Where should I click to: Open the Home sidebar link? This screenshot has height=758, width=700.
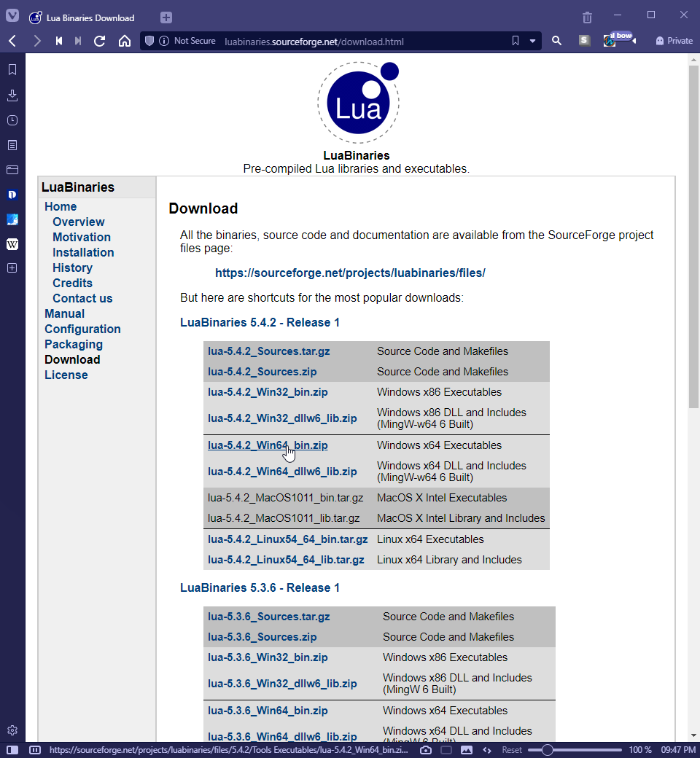click(x=61, y=206)
